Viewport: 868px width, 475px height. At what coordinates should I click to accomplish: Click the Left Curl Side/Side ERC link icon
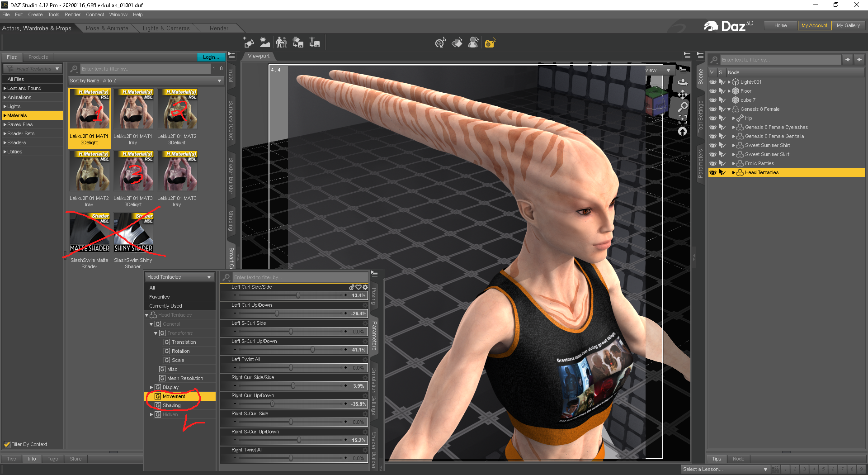click(x=352, y=287)
